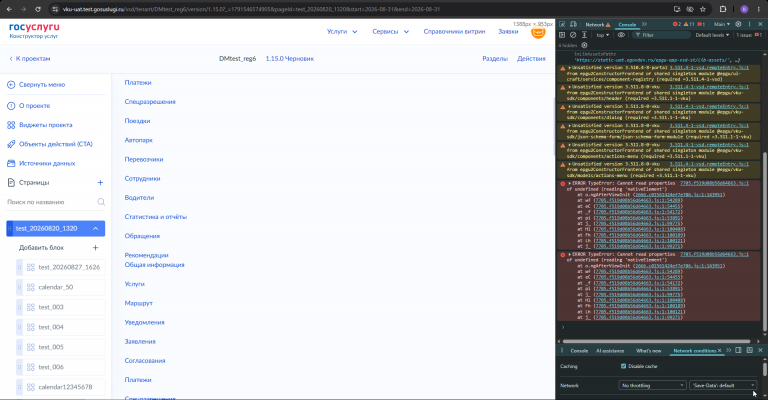Click the search magnifier in page search field
The image size is (768, 400).
(101, 202)
